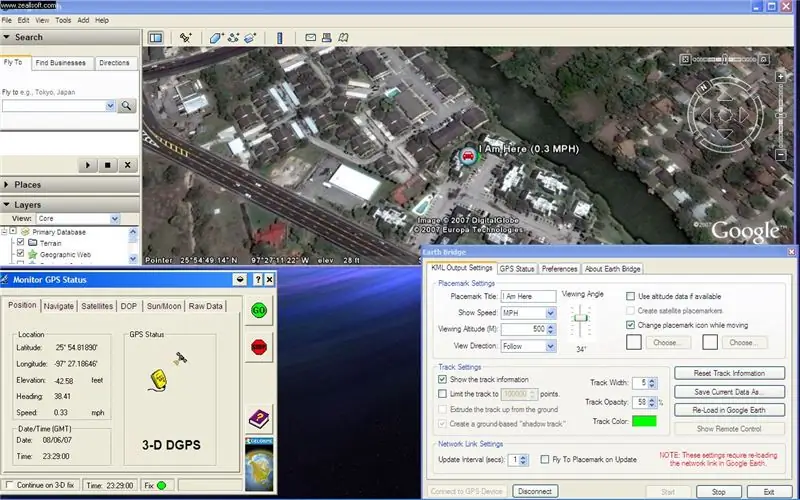800x500 pixels.
Task: Switch to Directions tab
Action: pos(114,63)
